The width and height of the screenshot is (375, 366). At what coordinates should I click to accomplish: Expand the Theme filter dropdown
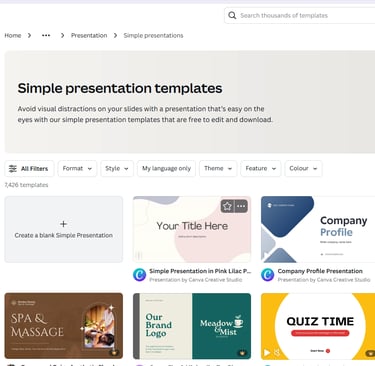pyautogui.click(x=218, y=169)
